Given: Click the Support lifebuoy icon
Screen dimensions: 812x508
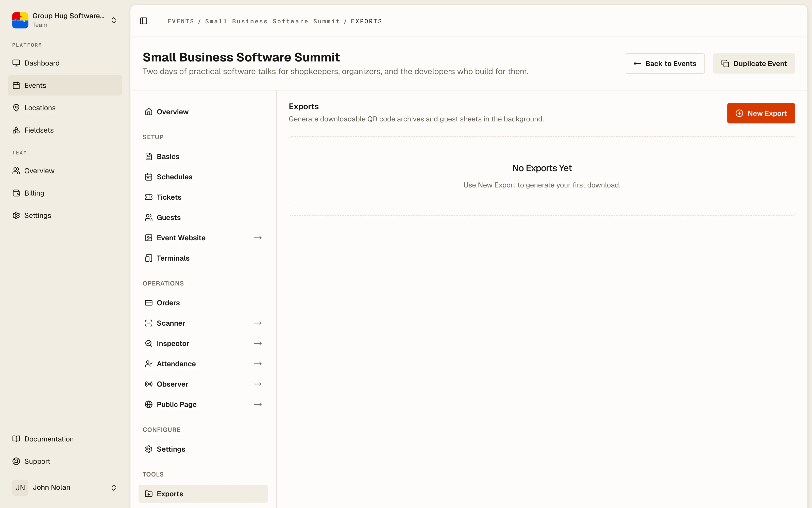Looking at the screenshot, I should 16,461.
